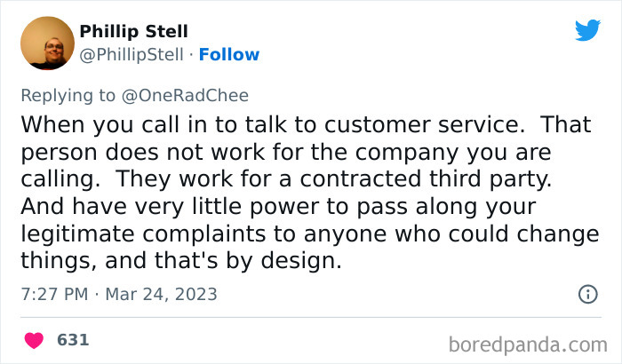622x364 pixels.
Task: Click the Twitter bird logo
Action: point(587,30)
